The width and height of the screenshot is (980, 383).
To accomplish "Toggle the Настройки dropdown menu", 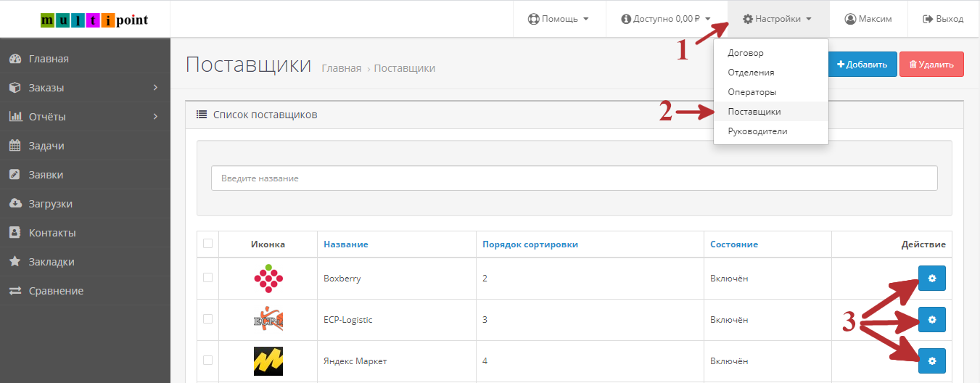I will point(778,19).
